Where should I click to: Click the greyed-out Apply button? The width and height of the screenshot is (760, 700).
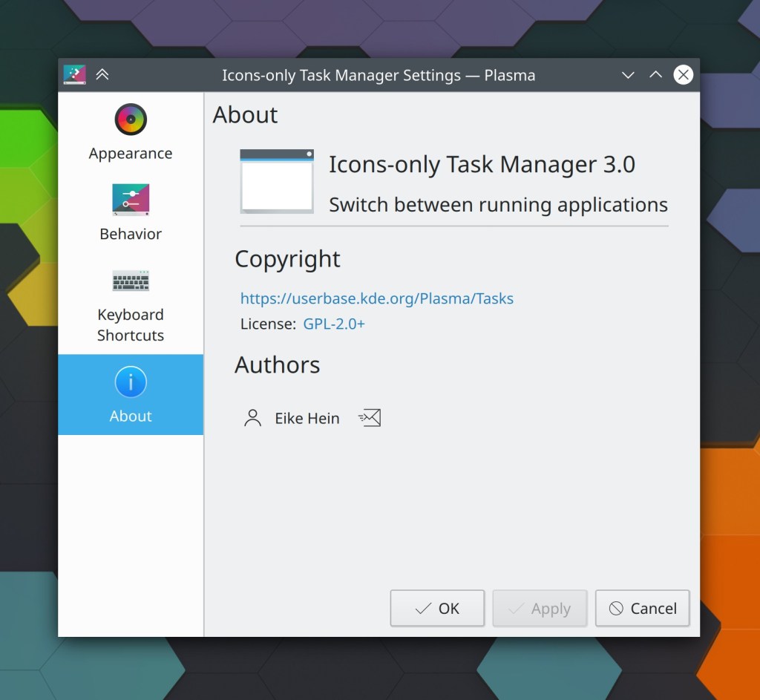540,609
